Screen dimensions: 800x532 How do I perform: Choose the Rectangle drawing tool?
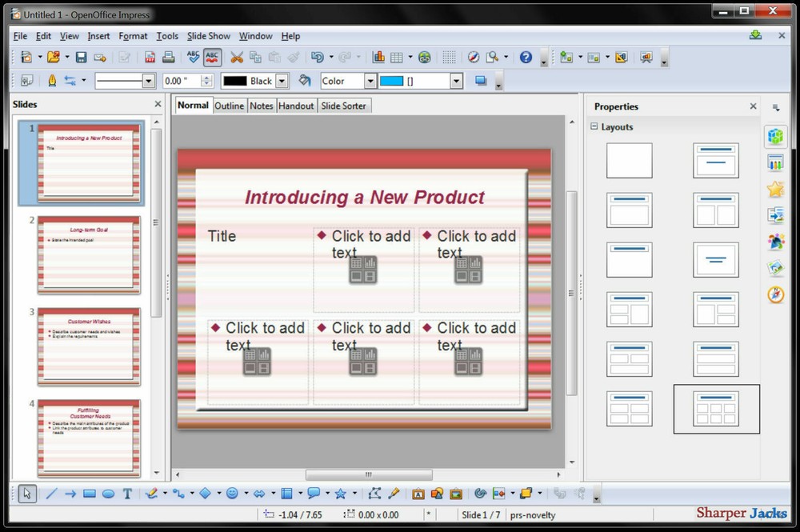(x=90, y=494)
